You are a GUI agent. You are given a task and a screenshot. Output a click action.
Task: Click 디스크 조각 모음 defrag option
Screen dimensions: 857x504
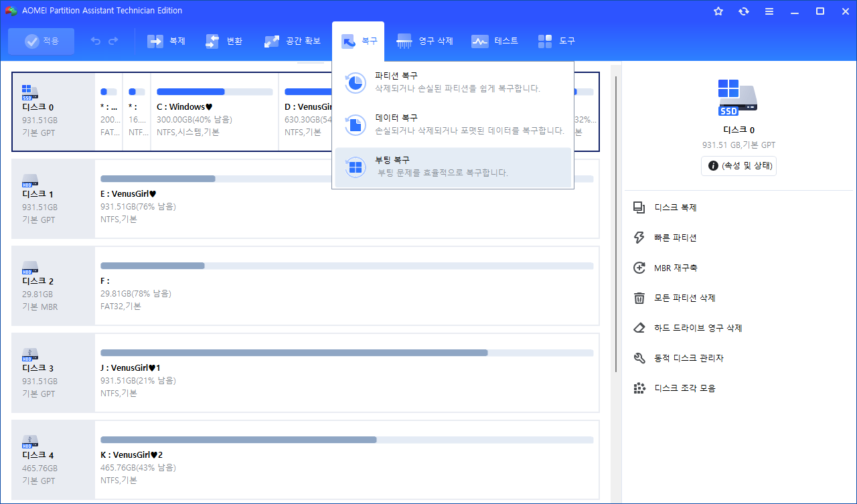684,388
